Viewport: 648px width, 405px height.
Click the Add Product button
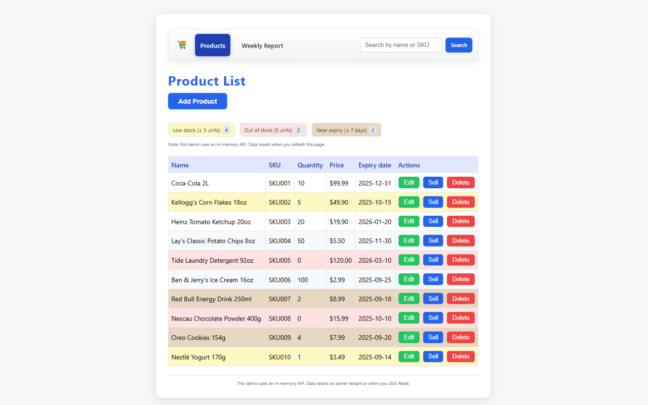197,101
